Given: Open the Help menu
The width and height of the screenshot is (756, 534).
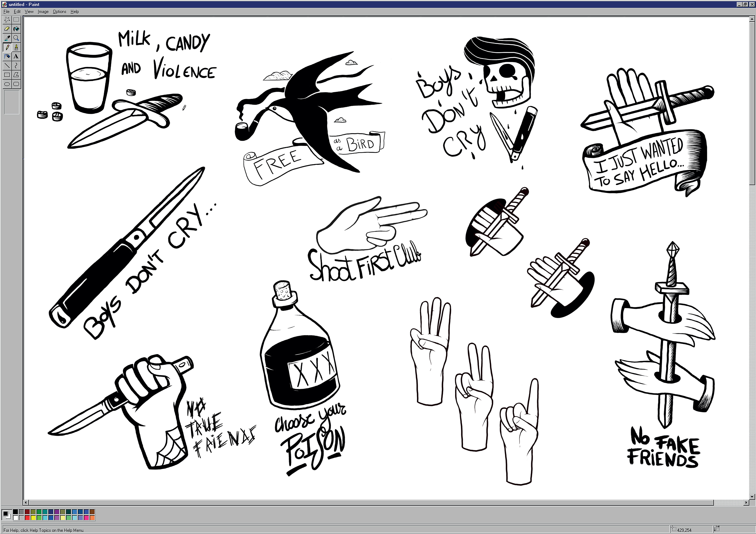Looking at the screenshot, I should click(74, 12).
